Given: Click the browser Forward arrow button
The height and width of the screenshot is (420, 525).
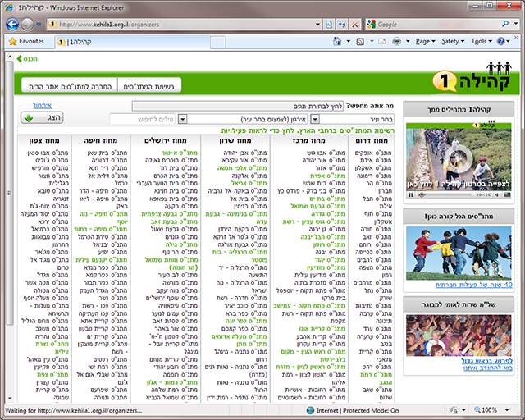Looking at the screenshot, I should pos(27,24).
